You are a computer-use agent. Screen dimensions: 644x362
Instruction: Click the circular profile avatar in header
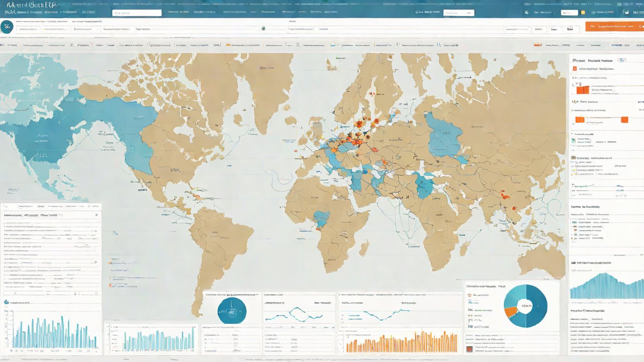626,12
